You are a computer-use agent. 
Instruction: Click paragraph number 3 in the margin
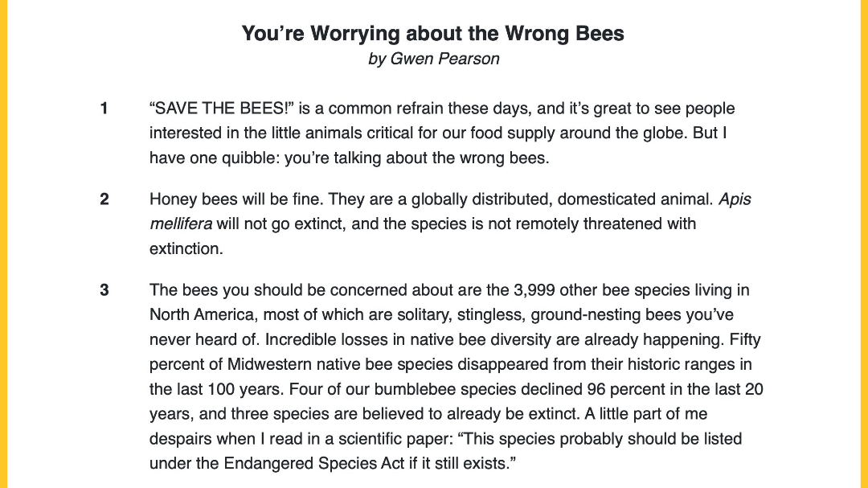click(104, 290)
